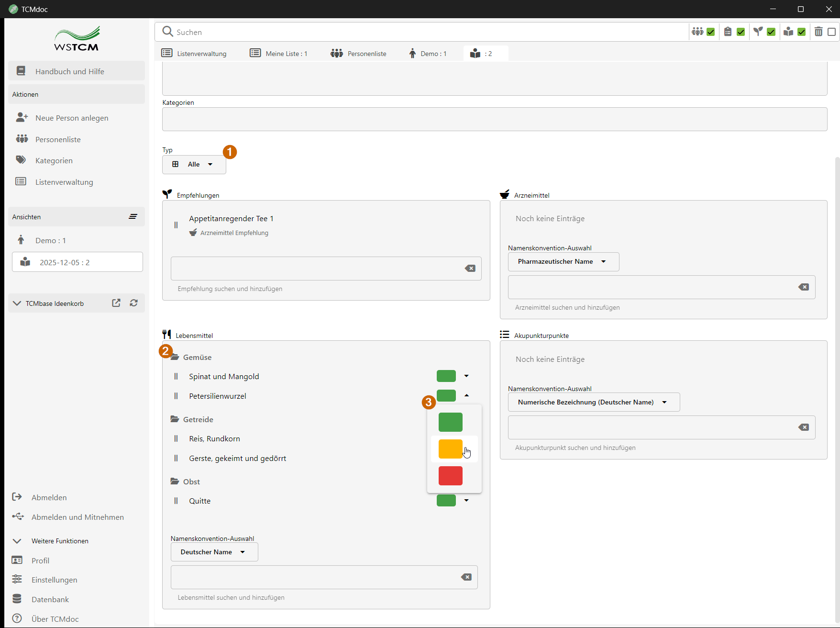Switch to the Personenliste tab
The width and height of the screenshot is (840, 628).
point(358,54)
